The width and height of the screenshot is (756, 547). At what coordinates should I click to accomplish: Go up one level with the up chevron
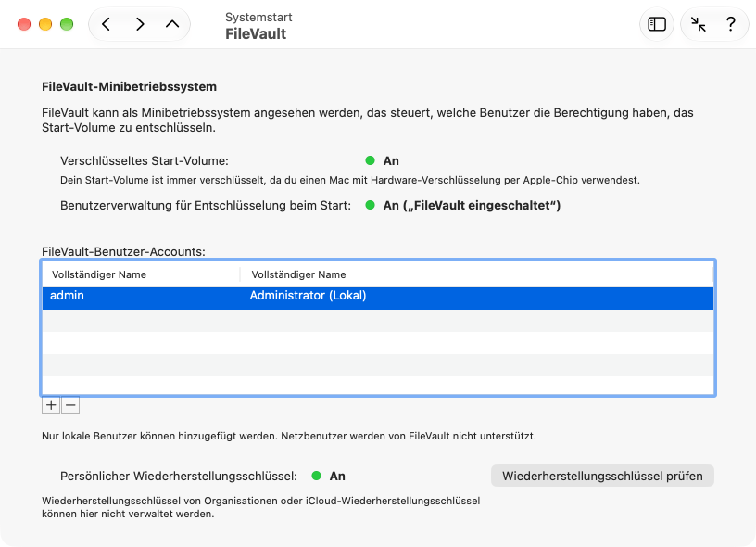[x=172, y=24]
